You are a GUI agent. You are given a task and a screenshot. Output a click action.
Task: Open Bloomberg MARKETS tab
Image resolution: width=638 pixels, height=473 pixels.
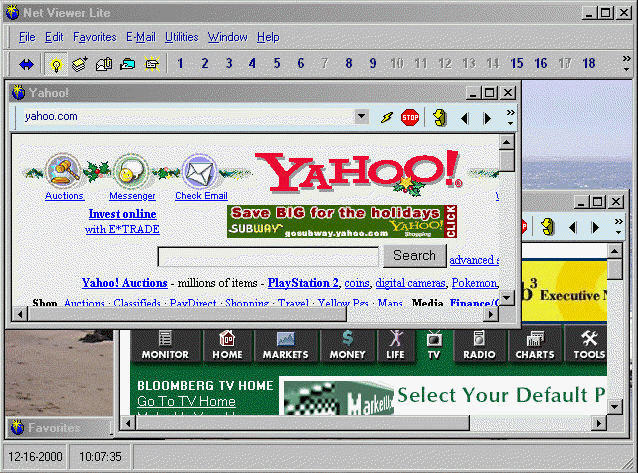point(286,346)
